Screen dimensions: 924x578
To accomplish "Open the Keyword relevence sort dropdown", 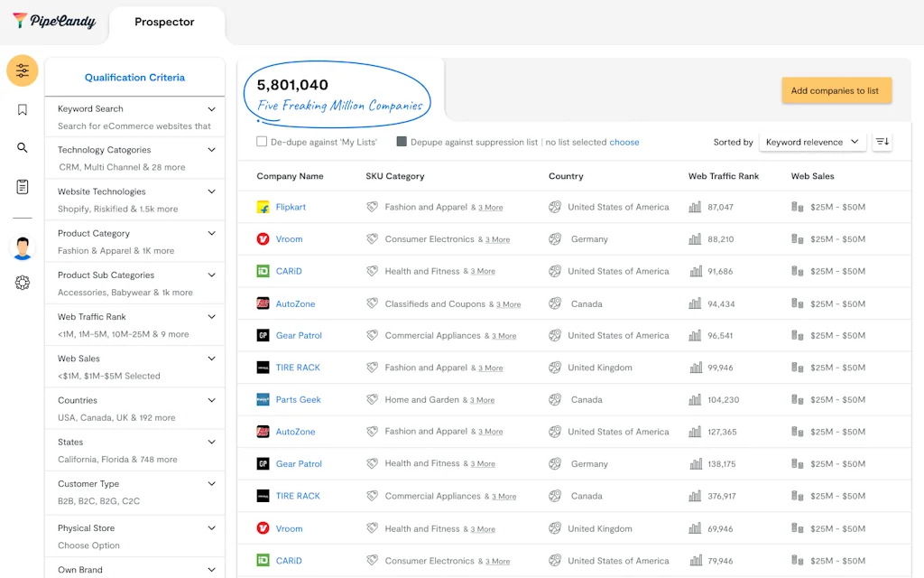I will tap(812, 142).
